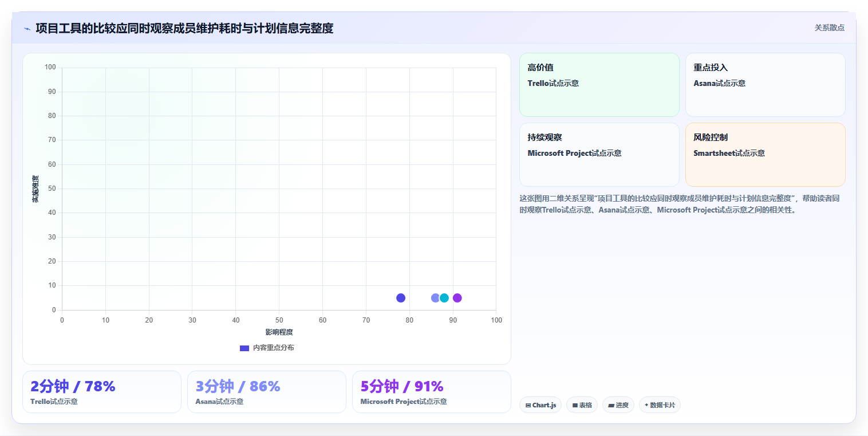
Task: Click the main title heading text
Action: click(x=184, y=28)
